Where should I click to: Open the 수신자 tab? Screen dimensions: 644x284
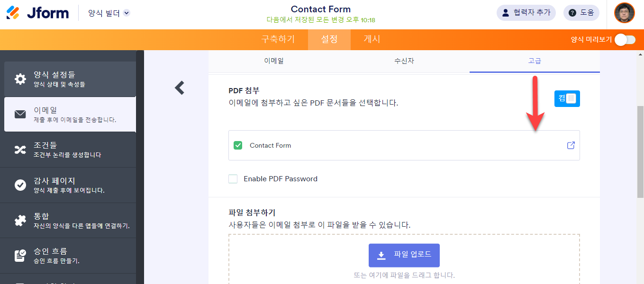(404, 61)
